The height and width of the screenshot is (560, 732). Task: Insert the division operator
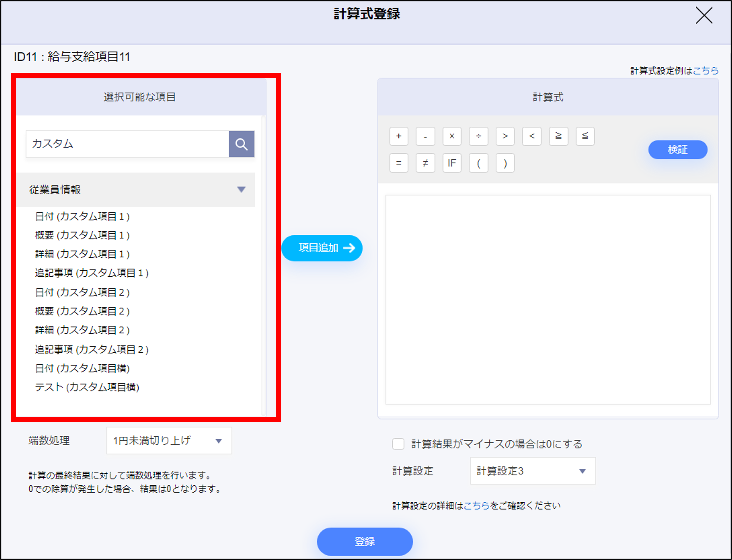click(478, 136)
